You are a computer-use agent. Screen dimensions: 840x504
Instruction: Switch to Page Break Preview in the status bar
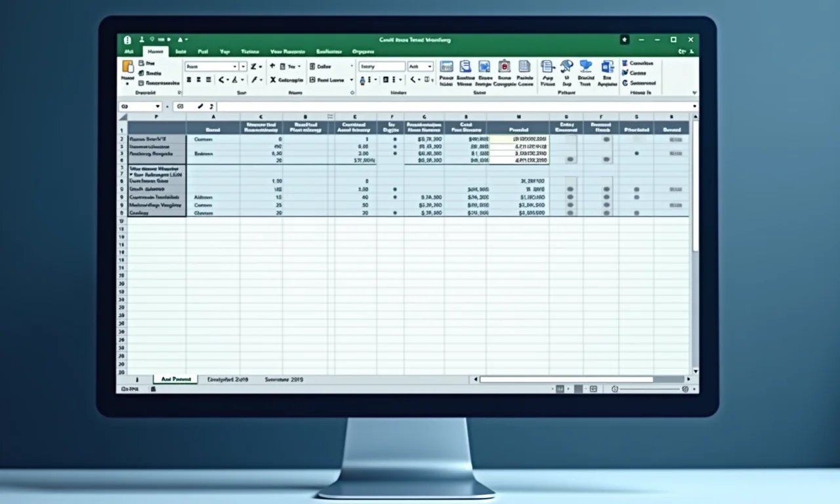coord(593,389)
